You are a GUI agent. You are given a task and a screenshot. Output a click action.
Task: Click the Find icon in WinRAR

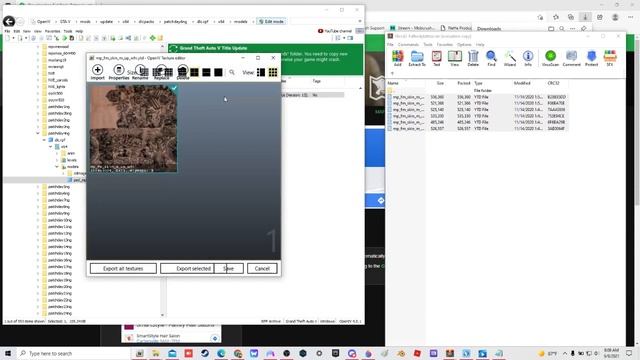pos(491,58)
